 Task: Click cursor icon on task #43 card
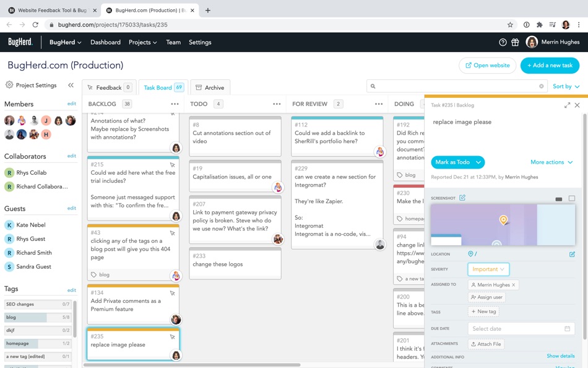coord(173,233)
